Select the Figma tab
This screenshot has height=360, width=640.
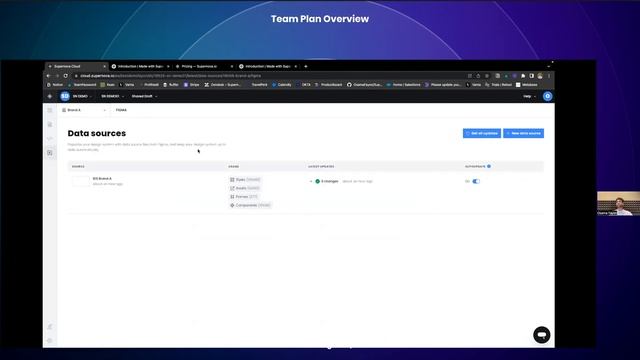121,110
